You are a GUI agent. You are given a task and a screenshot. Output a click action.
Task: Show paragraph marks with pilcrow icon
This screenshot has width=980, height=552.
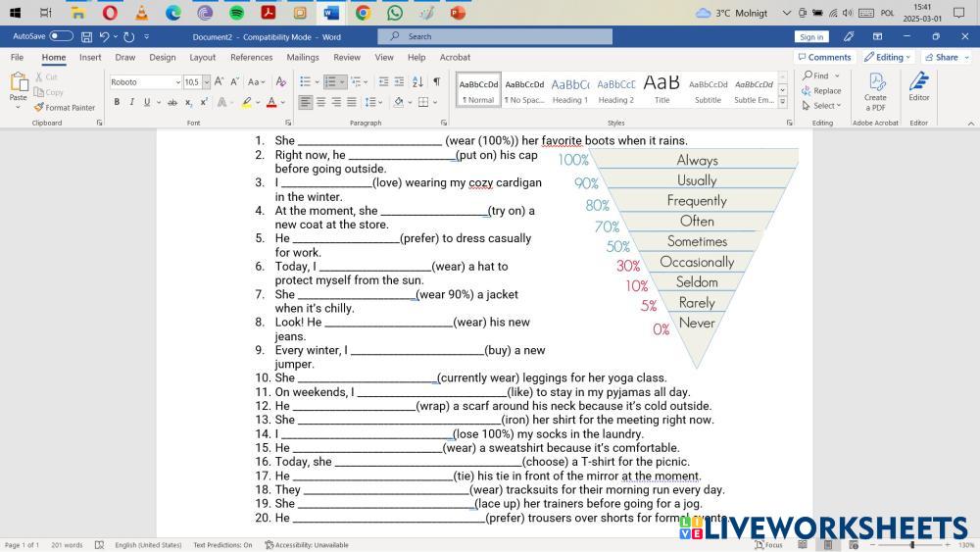click(436, 82)
